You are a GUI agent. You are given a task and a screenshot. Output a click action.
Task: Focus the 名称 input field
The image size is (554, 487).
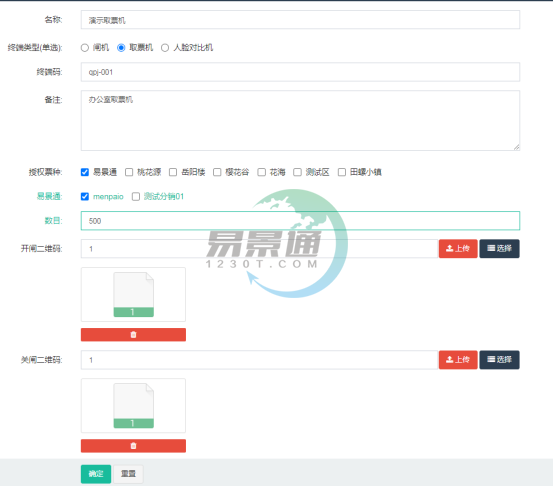(x=300, y=20)
